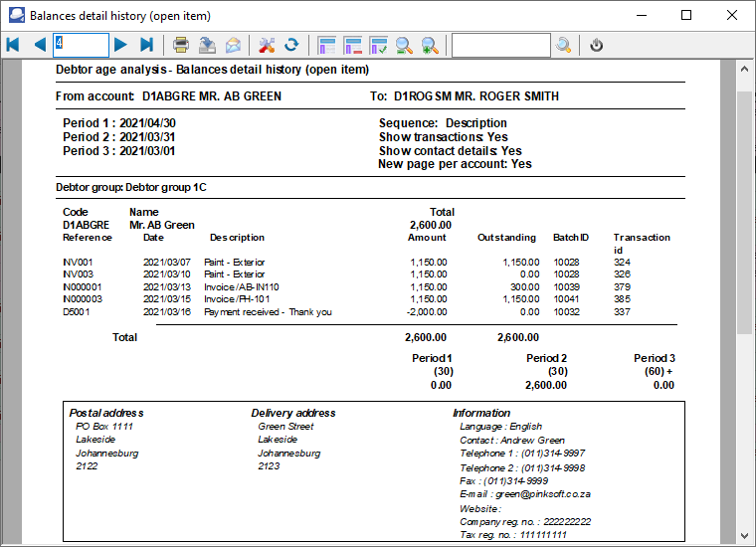
Task: Refresh the report preview
Action: [x=291, y=45]
